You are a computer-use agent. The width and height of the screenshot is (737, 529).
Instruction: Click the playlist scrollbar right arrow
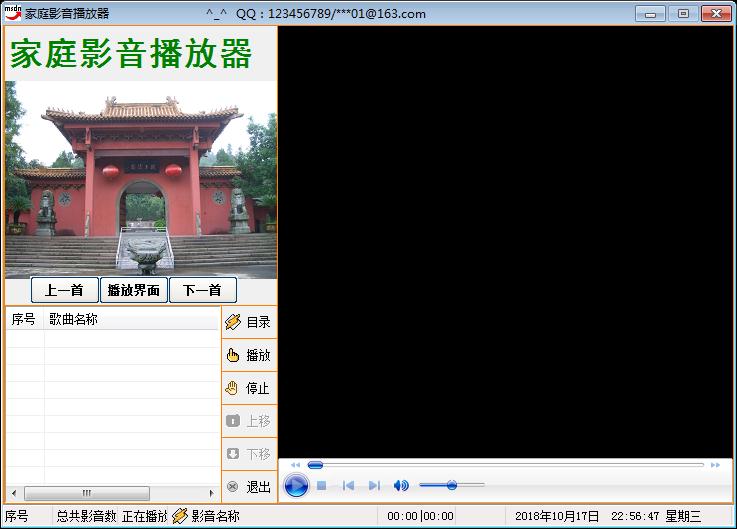pyautogui.click(x=212, y=493)
